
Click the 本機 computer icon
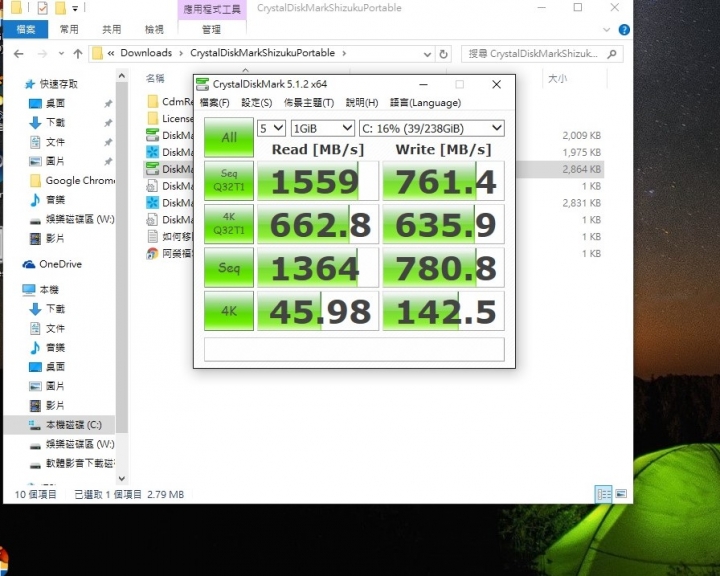[28, 289]
